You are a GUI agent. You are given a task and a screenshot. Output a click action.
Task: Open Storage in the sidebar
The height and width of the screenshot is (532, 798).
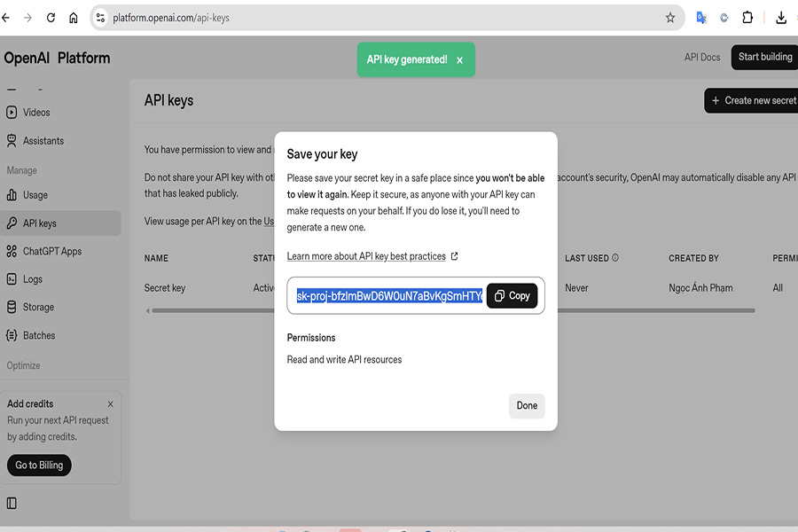point(38,308)
